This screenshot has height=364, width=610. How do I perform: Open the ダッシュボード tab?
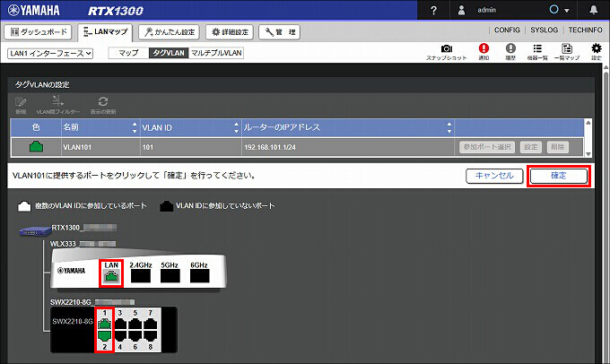(38, 32)
